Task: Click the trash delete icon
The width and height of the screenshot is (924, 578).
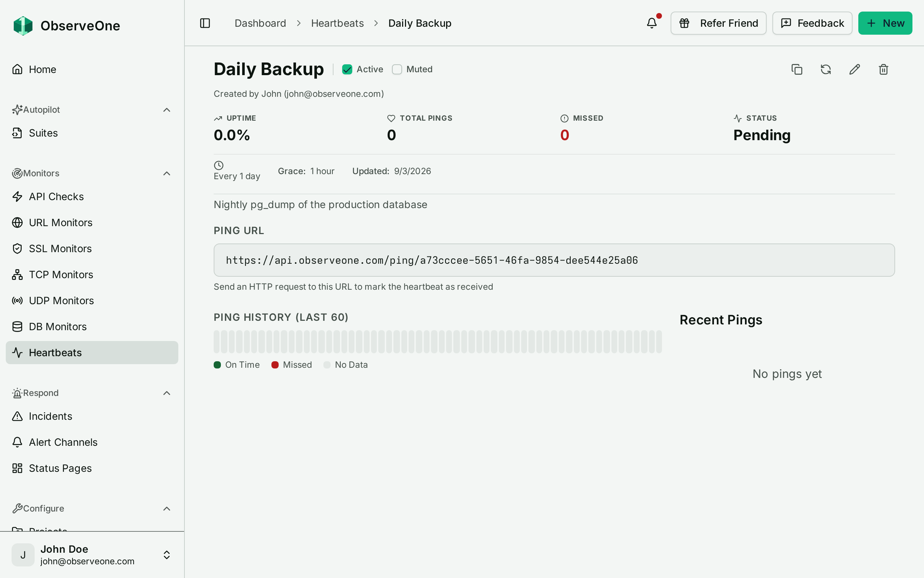Action: pos(884,69)
